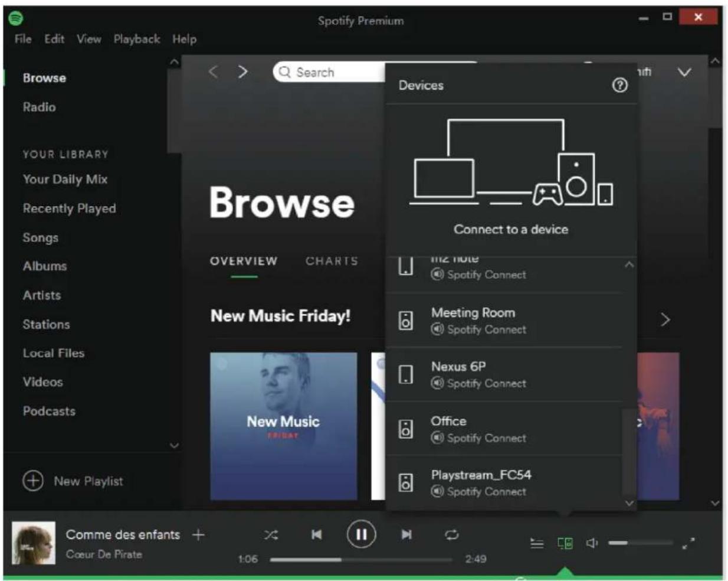Click the New Music Friday! heading
Viewport: 728px width, 581px height.
[x=280, y=316]
